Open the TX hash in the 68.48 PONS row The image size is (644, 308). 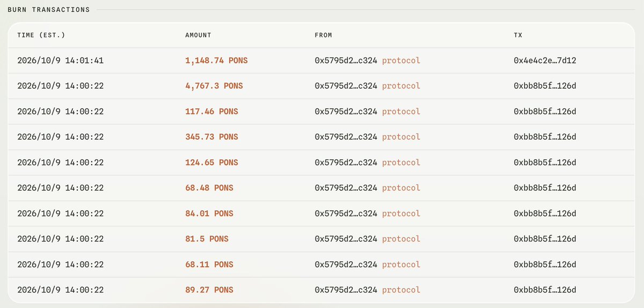(x=545, y=188)
